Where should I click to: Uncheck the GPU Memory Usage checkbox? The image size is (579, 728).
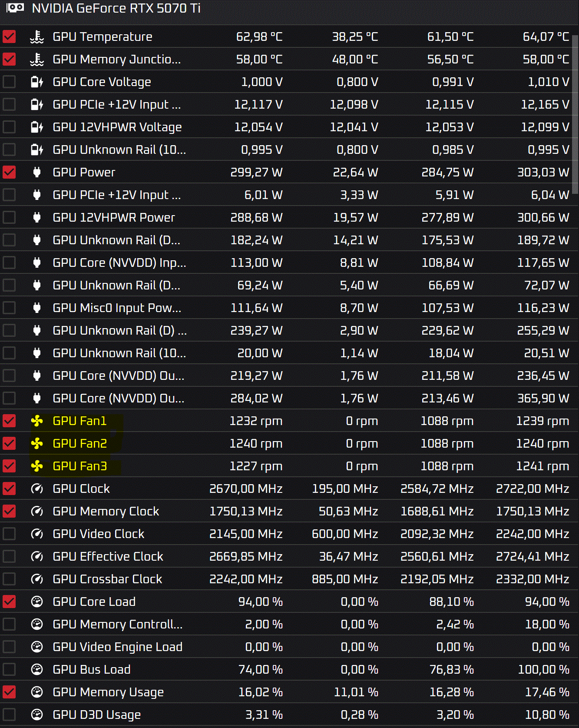pyautogui.click(x=9, y=692)
